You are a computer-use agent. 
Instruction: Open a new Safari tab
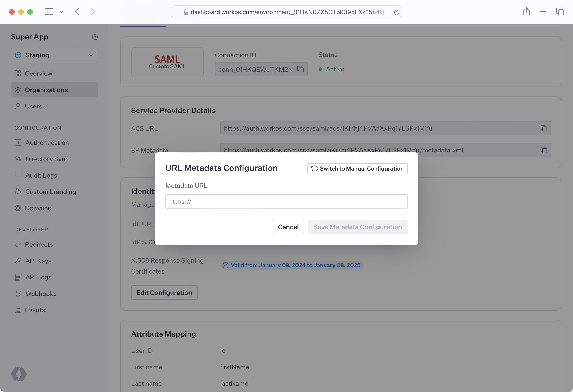coord(543,12)
